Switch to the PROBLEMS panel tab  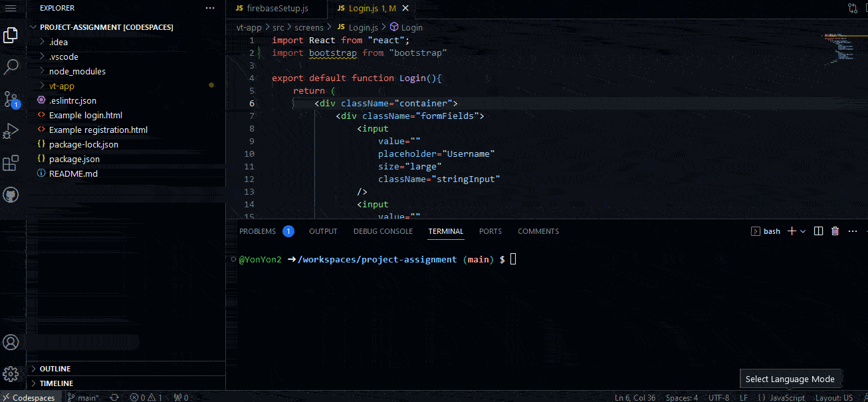click(267, 231)
